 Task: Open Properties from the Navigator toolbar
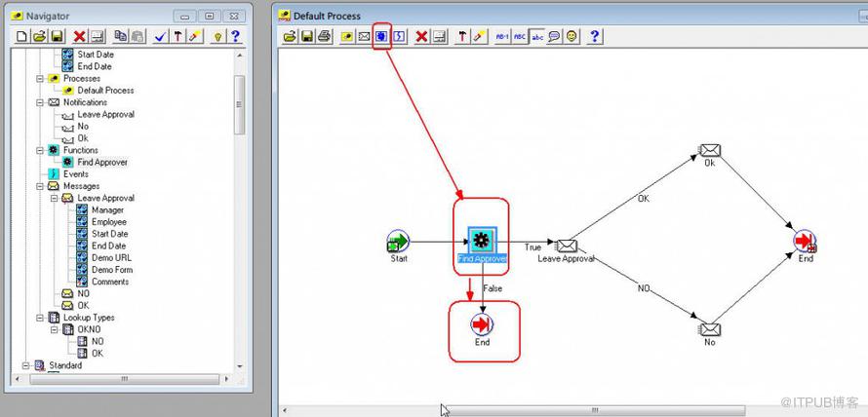(97, 36)
